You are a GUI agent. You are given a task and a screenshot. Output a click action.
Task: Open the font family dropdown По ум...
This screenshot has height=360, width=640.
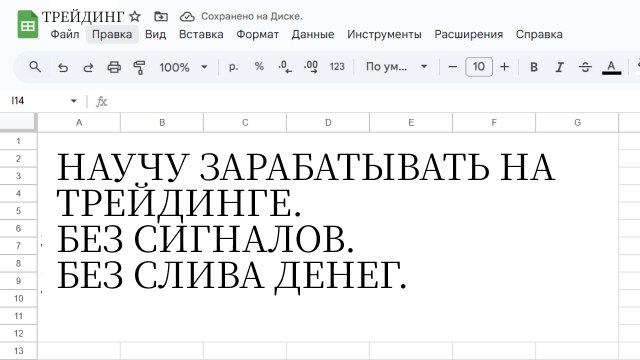pyautogui.click(x=396, y=67)
